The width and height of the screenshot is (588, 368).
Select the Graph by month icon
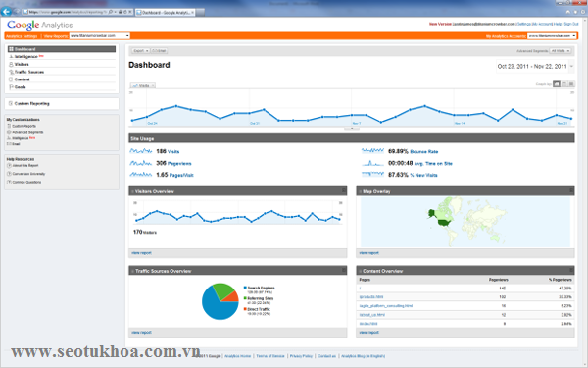coord(571,84)
